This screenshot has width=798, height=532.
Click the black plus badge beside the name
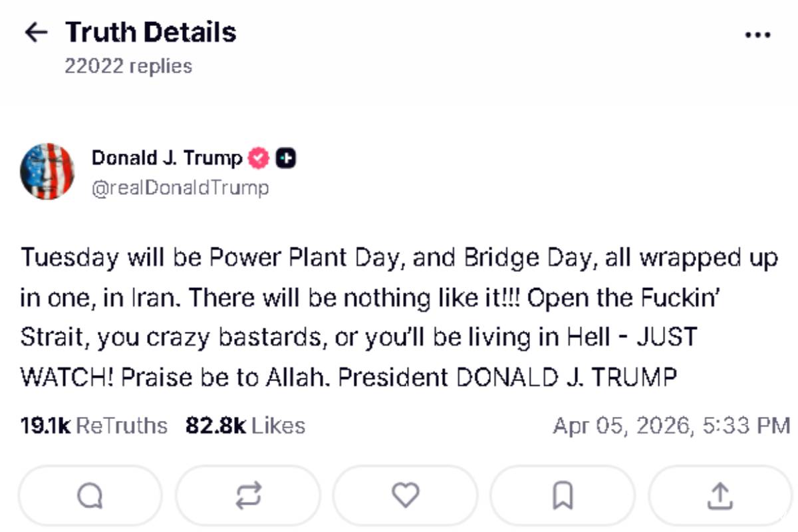[x=286, y=159]
